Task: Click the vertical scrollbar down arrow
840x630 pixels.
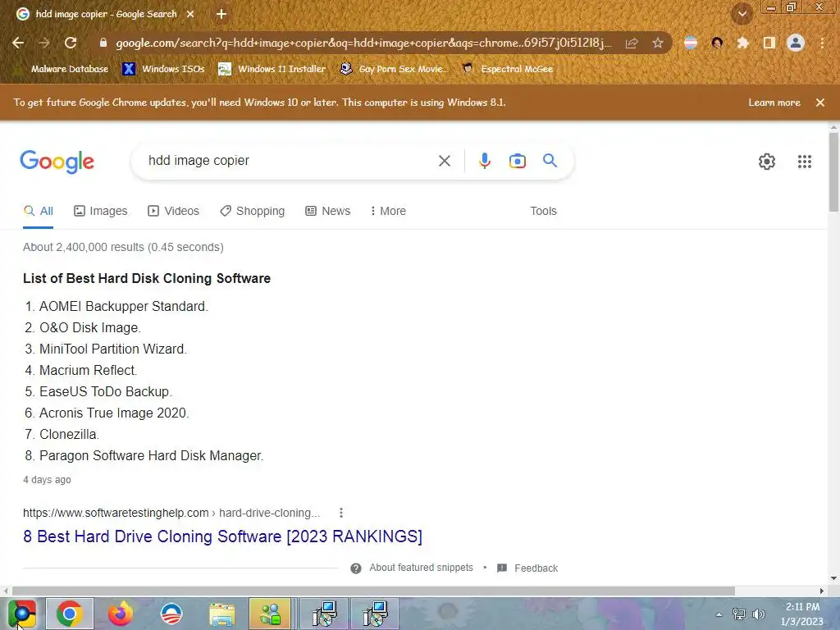Action: pos(833,578)
